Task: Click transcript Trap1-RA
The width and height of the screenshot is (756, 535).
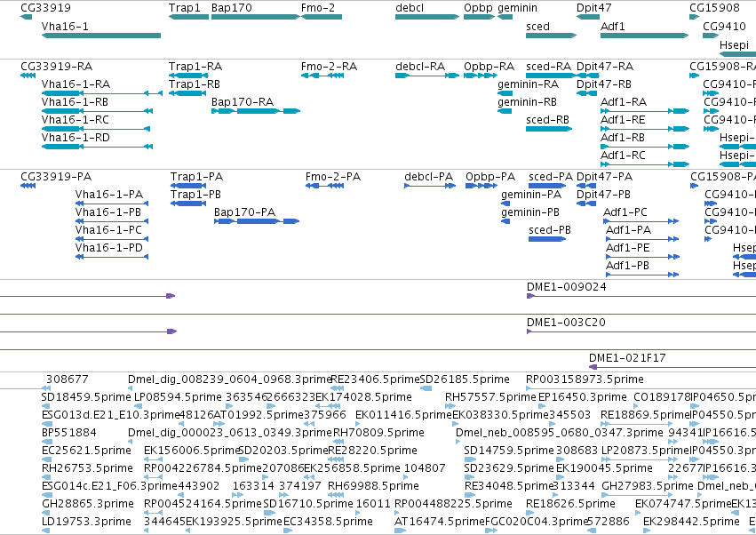Action: coord(188,76)
